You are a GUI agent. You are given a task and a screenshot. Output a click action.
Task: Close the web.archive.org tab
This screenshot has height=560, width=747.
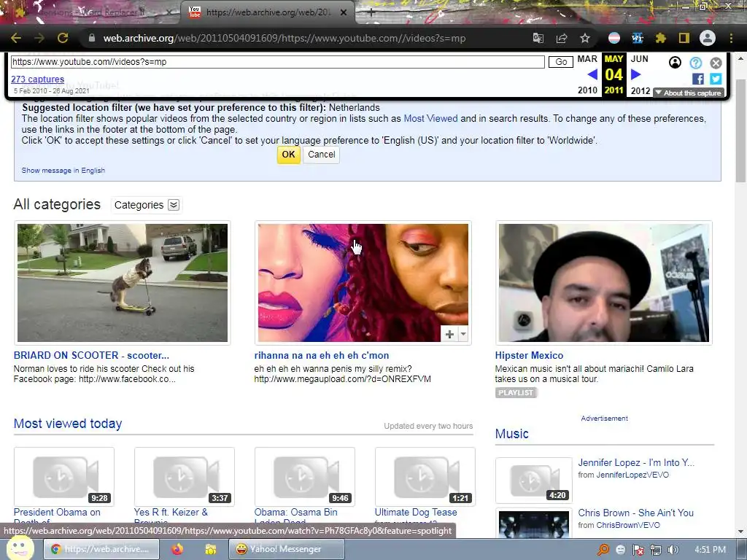pyautogui.click(x=344, y=12)
